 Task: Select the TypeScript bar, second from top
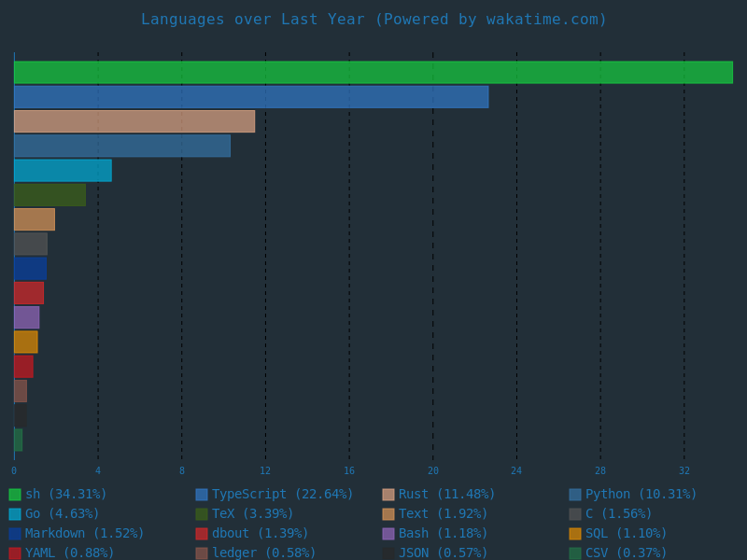(251, 97)
